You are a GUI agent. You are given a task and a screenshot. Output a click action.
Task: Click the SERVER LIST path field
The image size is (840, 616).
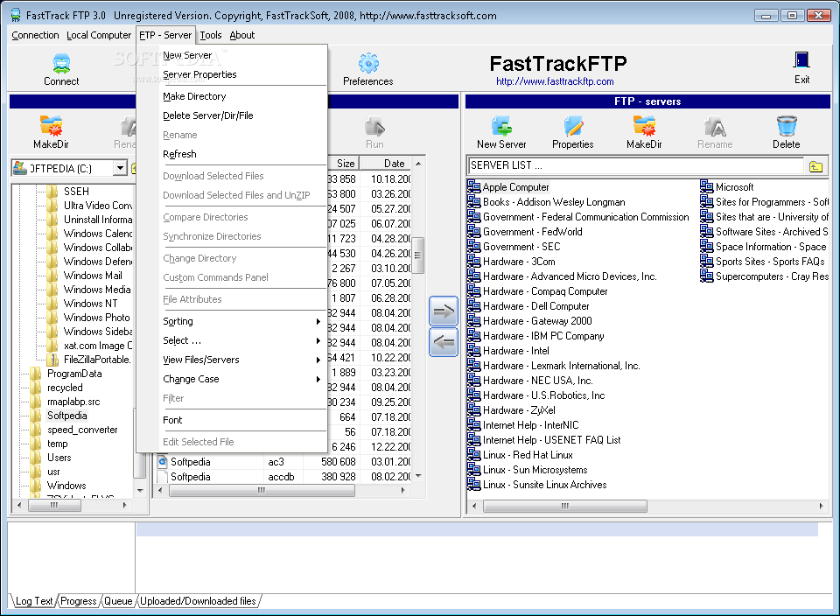point(636,165)
